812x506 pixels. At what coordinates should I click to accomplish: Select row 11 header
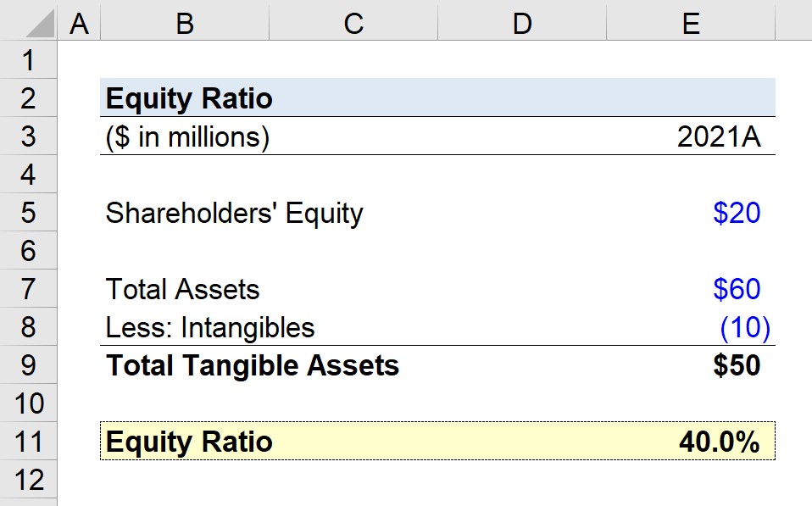[x=29, y=442]
